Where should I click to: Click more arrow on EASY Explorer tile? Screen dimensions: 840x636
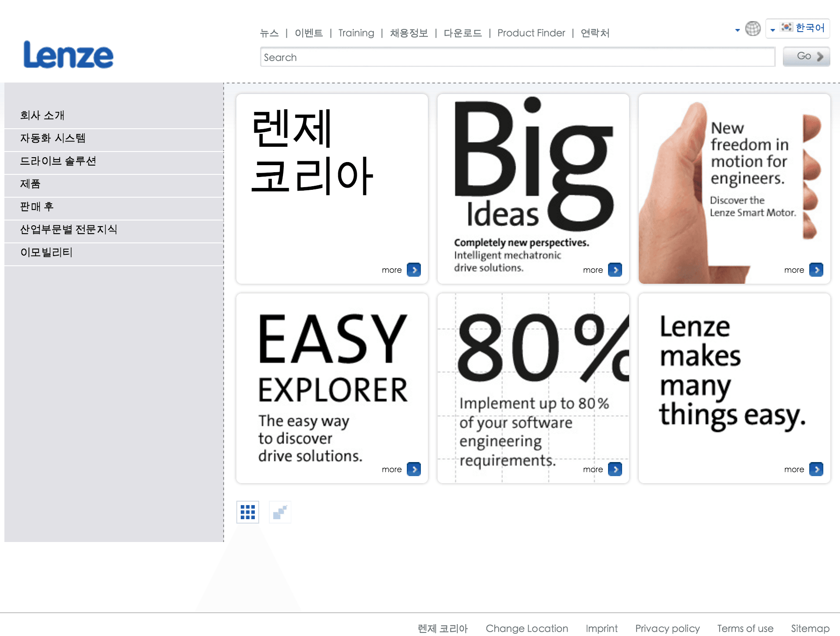pos(414,469)
